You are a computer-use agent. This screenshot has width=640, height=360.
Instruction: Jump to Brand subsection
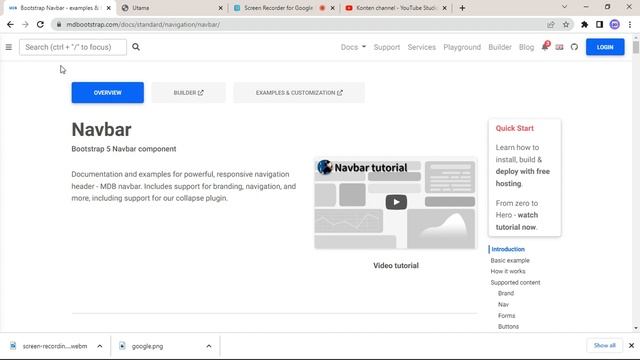(506, 293)
